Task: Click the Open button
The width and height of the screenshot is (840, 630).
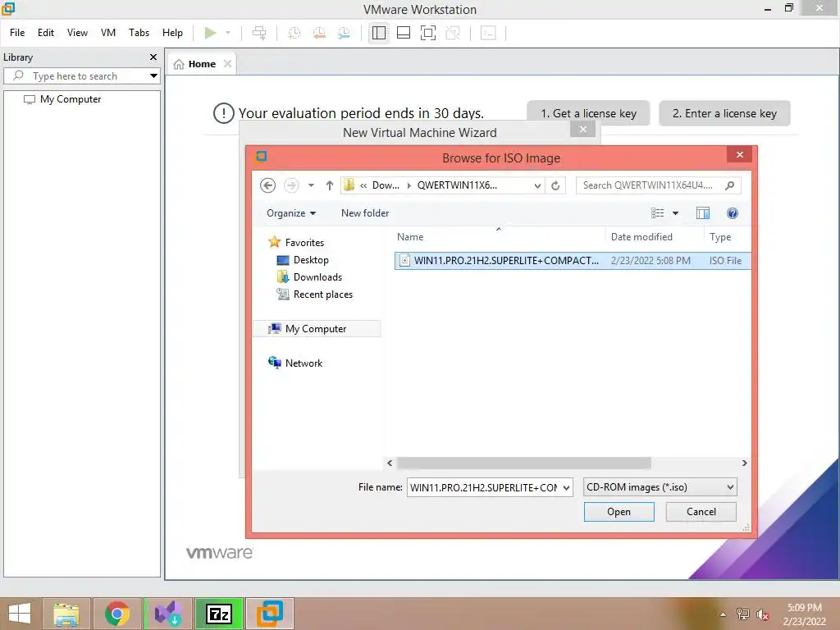Action: [x=619, y=512]
